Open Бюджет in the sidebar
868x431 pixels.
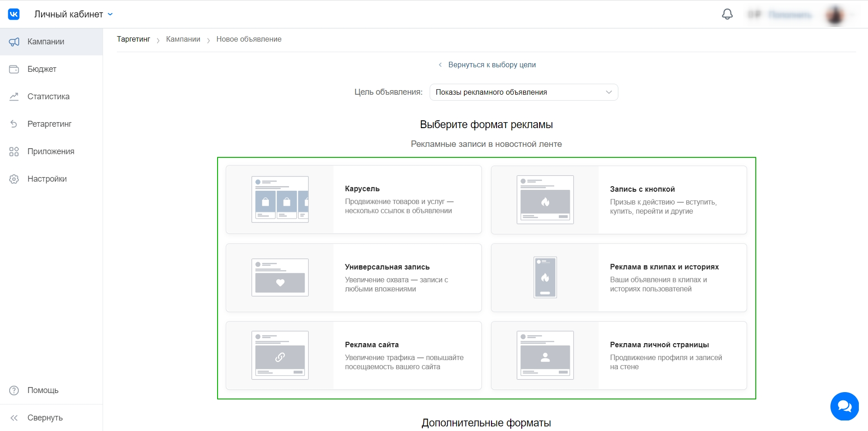coord(51,69)
